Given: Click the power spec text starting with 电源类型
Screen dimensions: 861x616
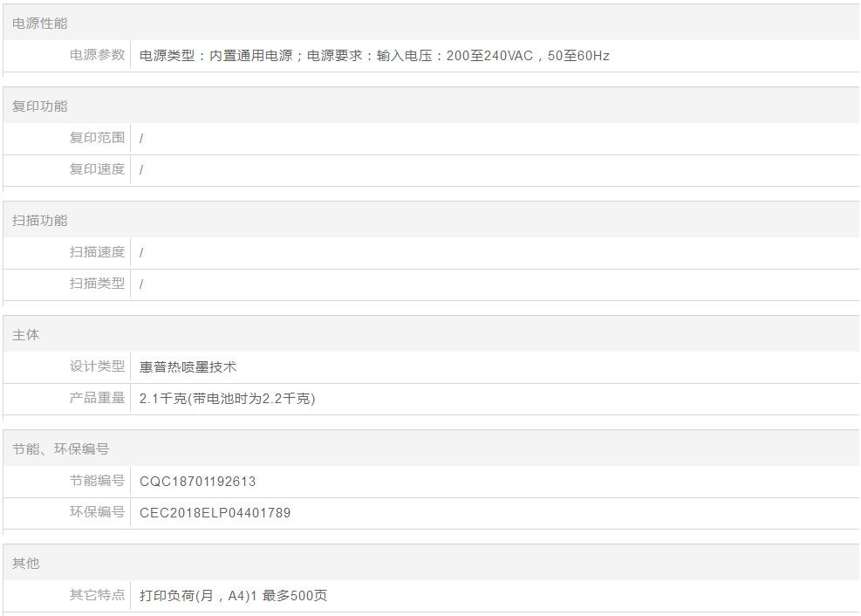Looking at the screenshot, I should [x=374, y=56].
